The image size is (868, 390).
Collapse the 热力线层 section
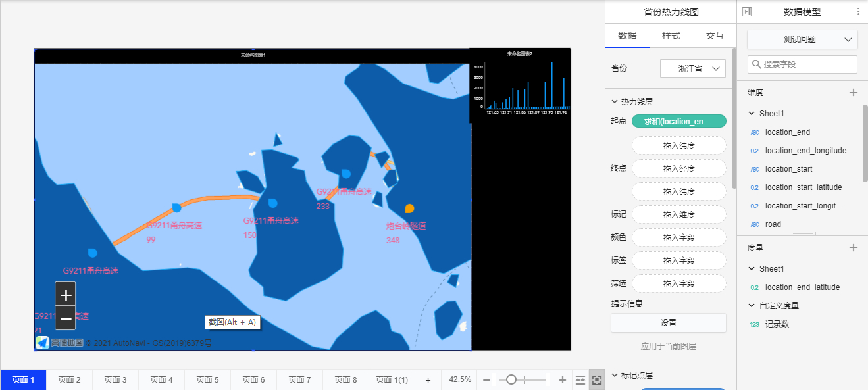click(x=615, y=102)
